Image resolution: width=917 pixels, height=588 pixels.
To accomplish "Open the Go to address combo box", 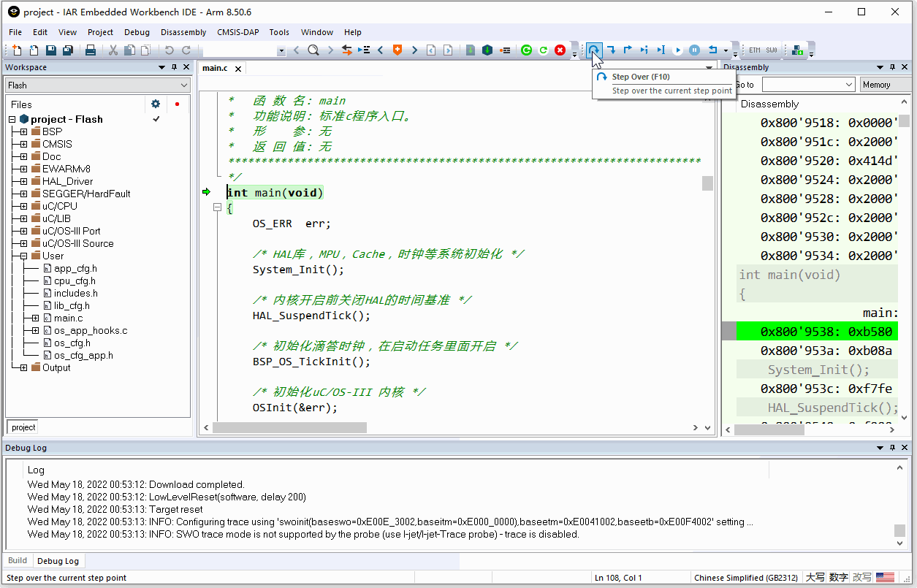I will click(x=848, y=85).
